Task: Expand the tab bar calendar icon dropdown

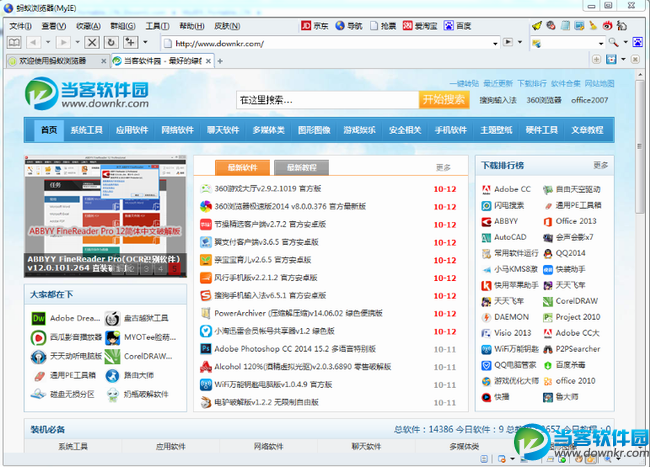Action: tap(623, 59)
